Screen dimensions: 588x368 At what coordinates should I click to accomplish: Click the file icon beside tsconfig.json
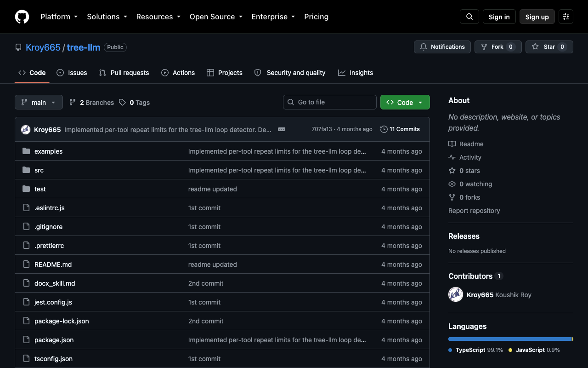tap(26, 359)
